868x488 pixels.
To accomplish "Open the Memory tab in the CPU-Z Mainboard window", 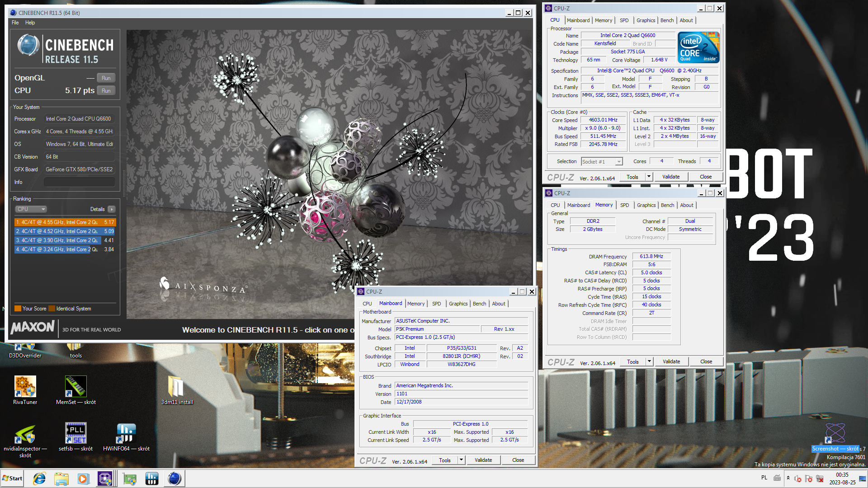I will 415,304.
